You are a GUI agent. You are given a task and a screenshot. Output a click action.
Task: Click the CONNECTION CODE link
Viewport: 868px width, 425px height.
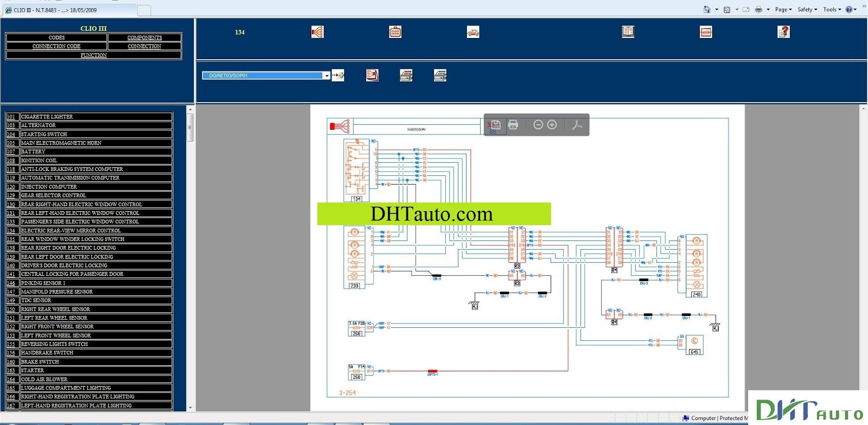[x=56, y=46]
